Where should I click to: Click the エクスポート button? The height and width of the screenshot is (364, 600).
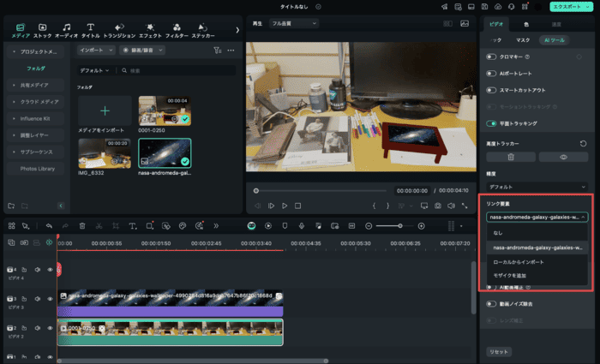point(567,7)
